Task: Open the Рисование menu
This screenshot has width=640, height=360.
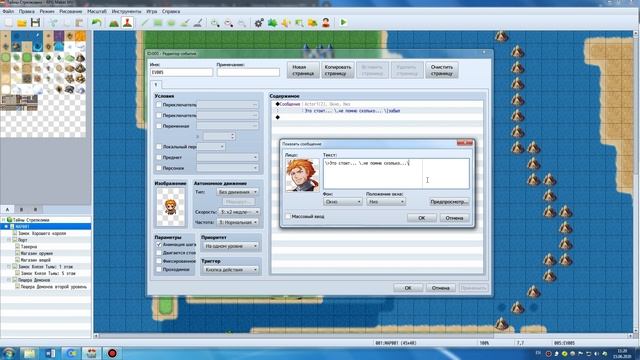Action: click(70, 11)
